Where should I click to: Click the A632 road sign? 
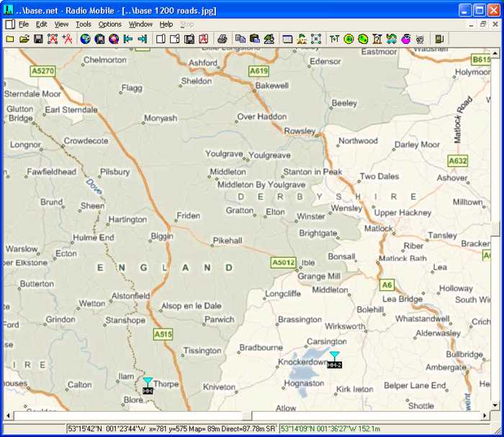[x=457, y=161]
